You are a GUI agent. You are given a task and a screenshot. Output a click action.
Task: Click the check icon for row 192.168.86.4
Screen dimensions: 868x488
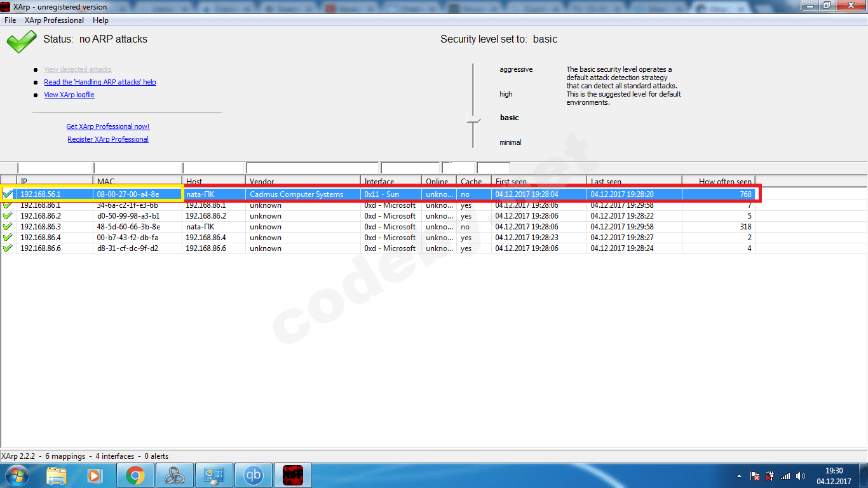coord(8,238)
